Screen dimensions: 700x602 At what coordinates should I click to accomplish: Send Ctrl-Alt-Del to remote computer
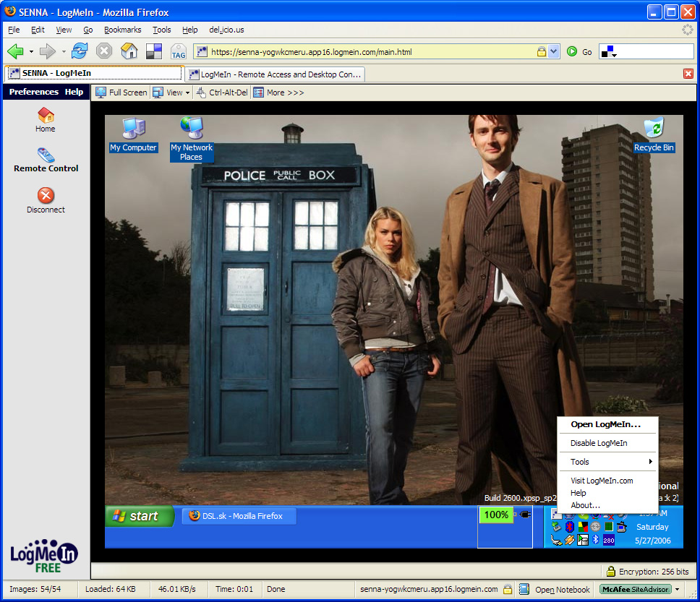coord(222,93)
